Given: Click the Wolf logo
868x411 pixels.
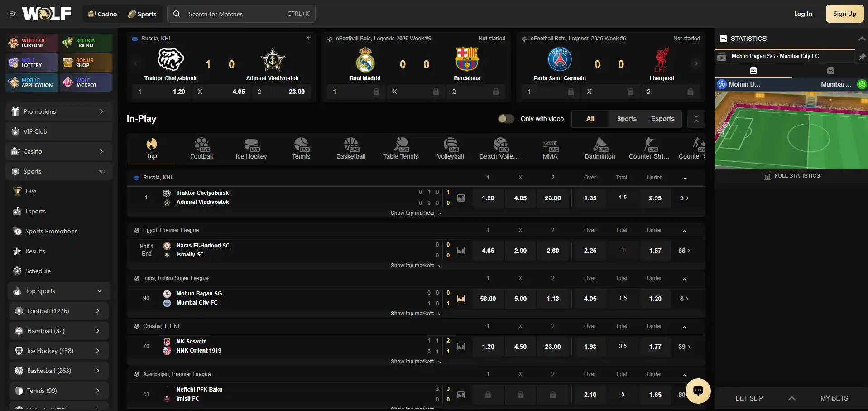Looking at the screenshot, I should (x=47, y=14).
